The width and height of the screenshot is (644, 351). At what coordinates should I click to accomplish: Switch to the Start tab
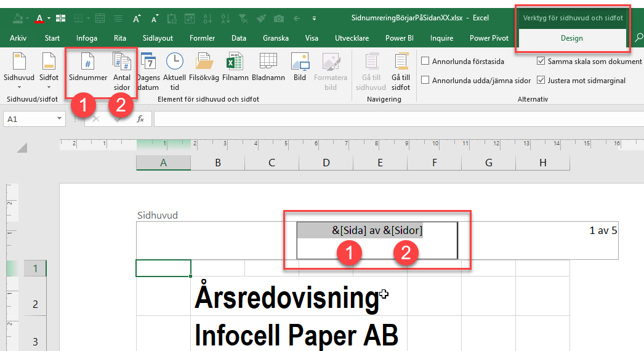click(x=52, y=38)
